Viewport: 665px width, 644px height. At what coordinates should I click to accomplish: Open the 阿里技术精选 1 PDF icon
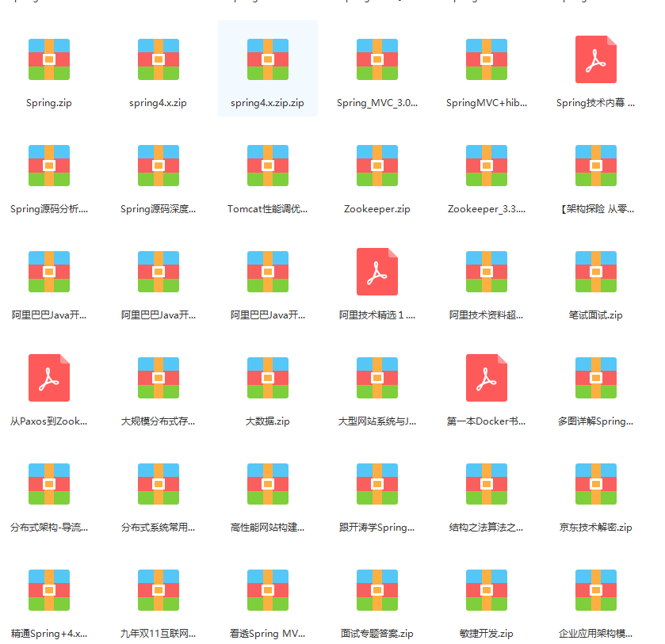click(377, 272)
